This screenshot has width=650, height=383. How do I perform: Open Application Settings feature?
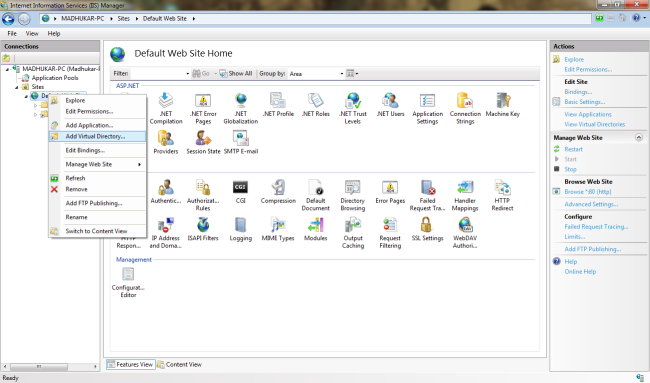tap(427, 108)
